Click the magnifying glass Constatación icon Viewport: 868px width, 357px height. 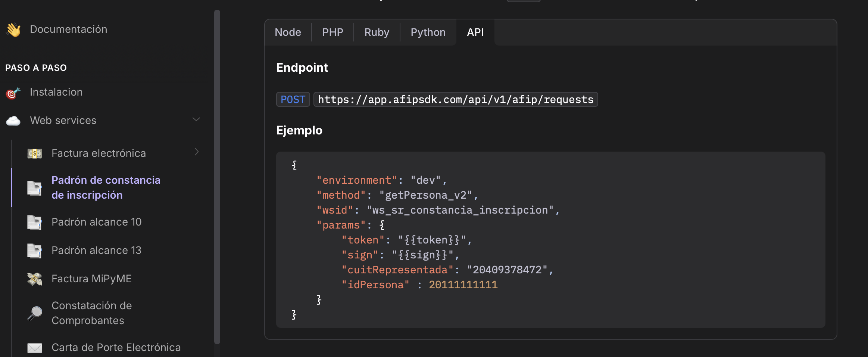(x=35, y=313)
